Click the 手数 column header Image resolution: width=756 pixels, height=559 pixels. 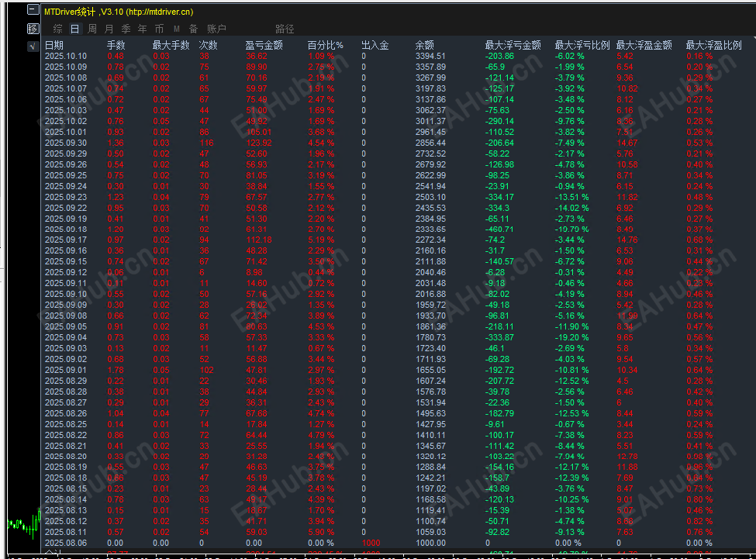point(116,45)
